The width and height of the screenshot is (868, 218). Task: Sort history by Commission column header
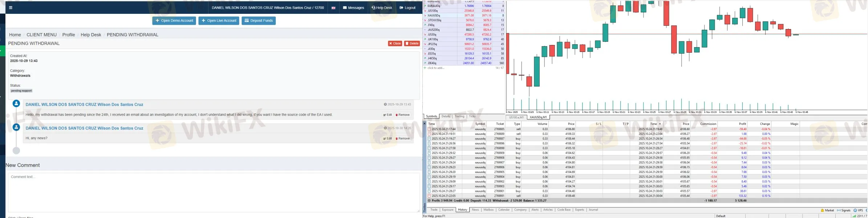(x=708, y=124)
